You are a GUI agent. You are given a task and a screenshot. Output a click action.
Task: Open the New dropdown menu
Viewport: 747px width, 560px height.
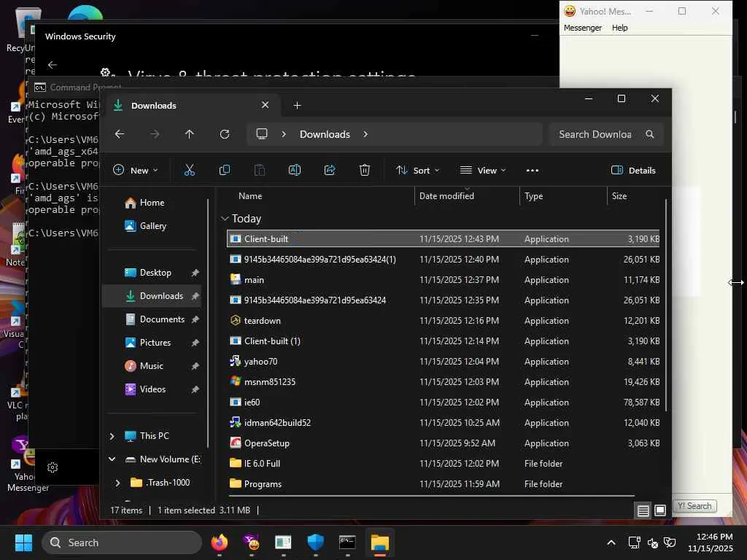135,170
